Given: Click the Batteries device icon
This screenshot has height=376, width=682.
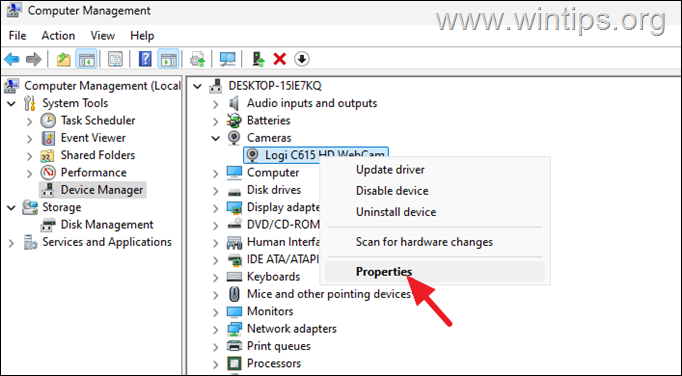Looking at the screenshot, I should tap(234, 121).
